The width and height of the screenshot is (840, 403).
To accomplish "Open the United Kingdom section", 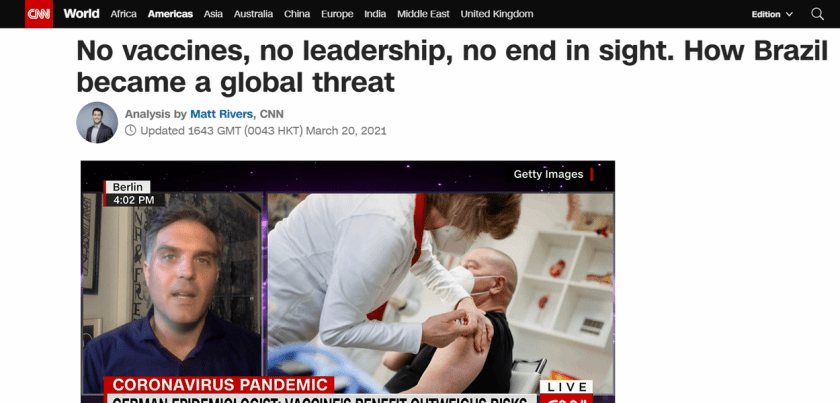I will 497,14.
